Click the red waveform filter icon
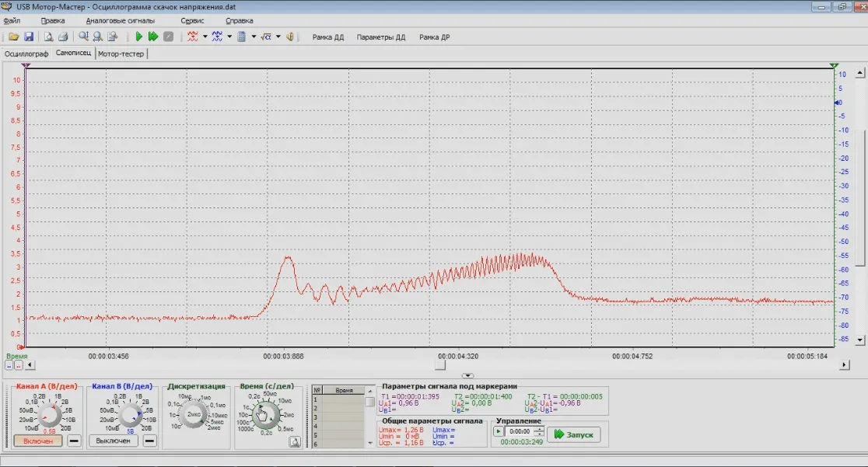Viewport: 868px width, 467px height. pos(192,37)
